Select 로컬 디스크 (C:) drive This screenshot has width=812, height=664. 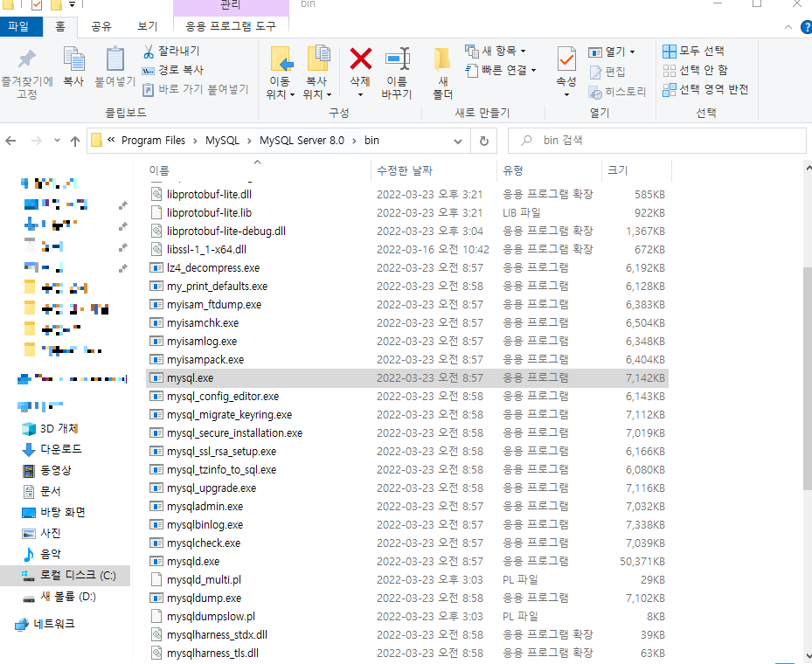66,576
